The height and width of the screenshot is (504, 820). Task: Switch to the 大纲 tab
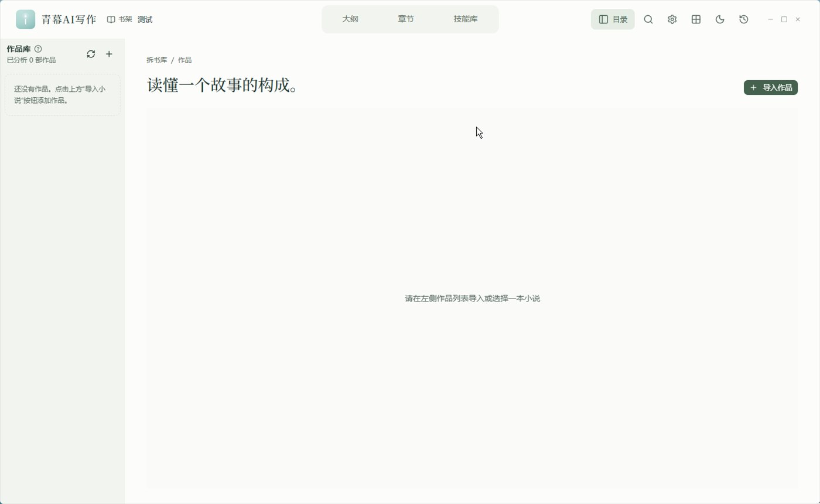[350, 19]
